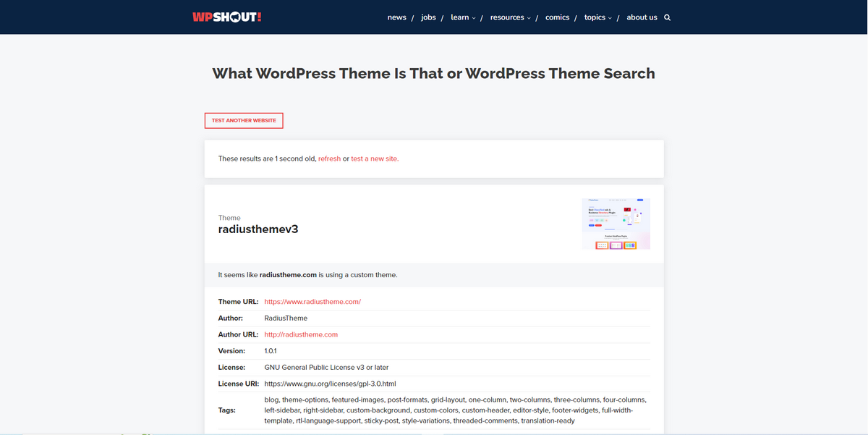This screenshot has width=868, height=435.
Task: Click the Tags label
Action: pyautogui.click(x=227, y=410)
